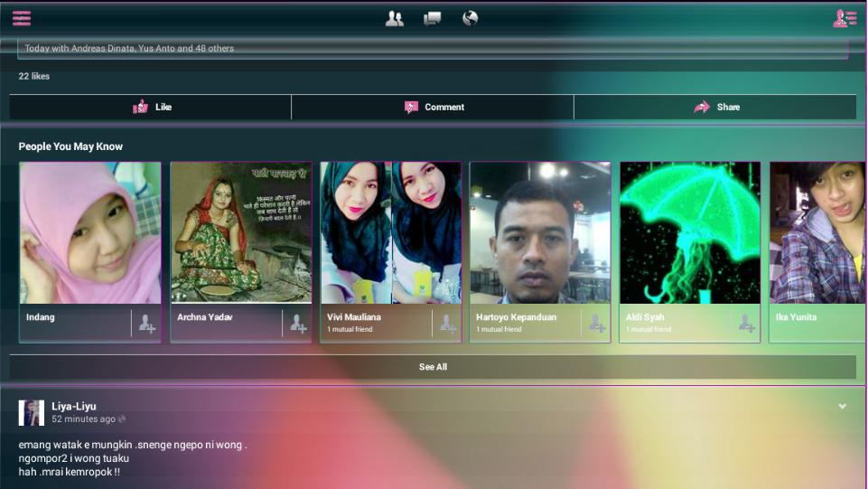Open the hamburger menu icon

tap(22, 18)
